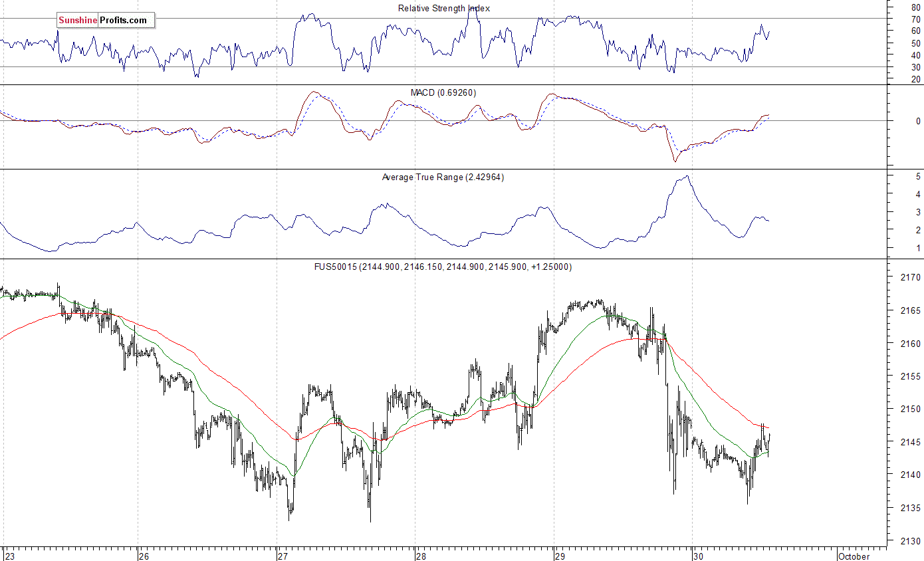Click the RSI axis value 50
924x561 pixels.
tap(916, 43)
